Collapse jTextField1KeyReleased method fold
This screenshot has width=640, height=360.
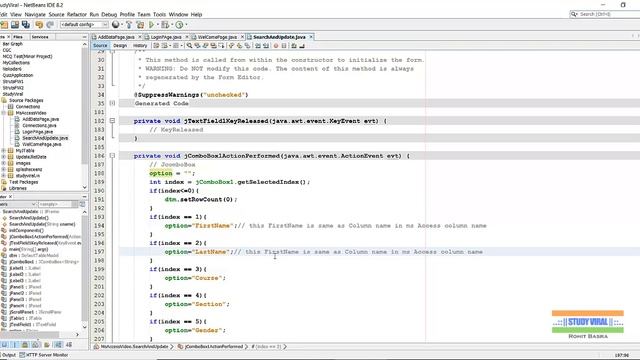tap(112, 121)
